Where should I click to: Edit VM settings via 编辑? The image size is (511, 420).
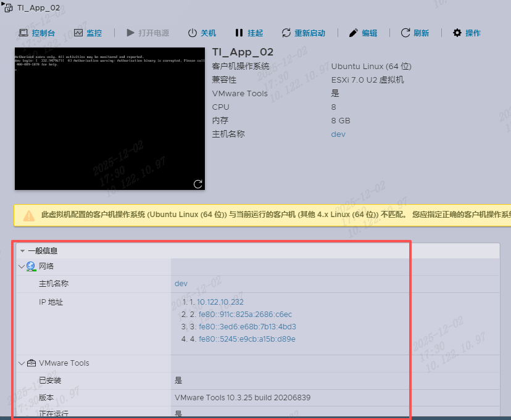coord(363,33)
